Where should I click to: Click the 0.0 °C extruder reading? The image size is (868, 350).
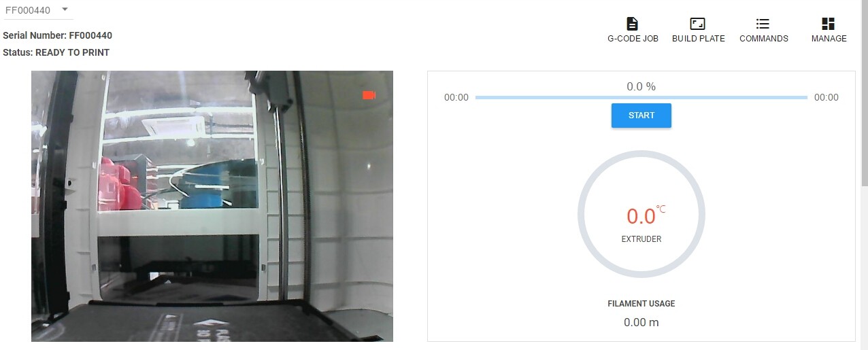coord(646,215)
